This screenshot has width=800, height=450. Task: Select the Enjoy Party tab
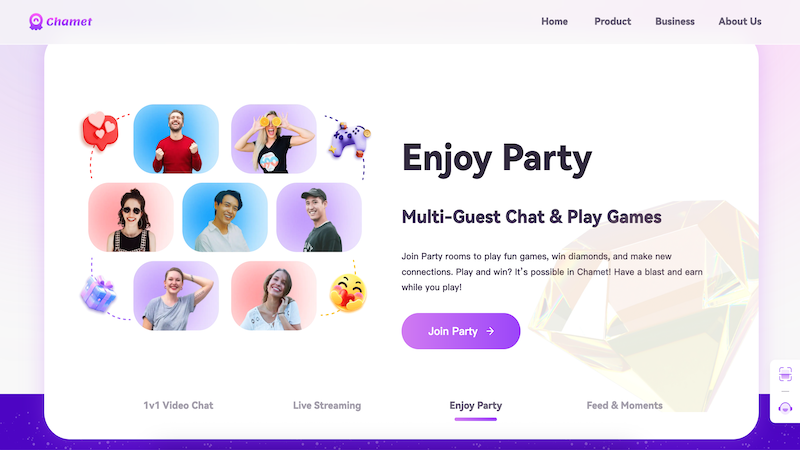(x=476, y=405)
